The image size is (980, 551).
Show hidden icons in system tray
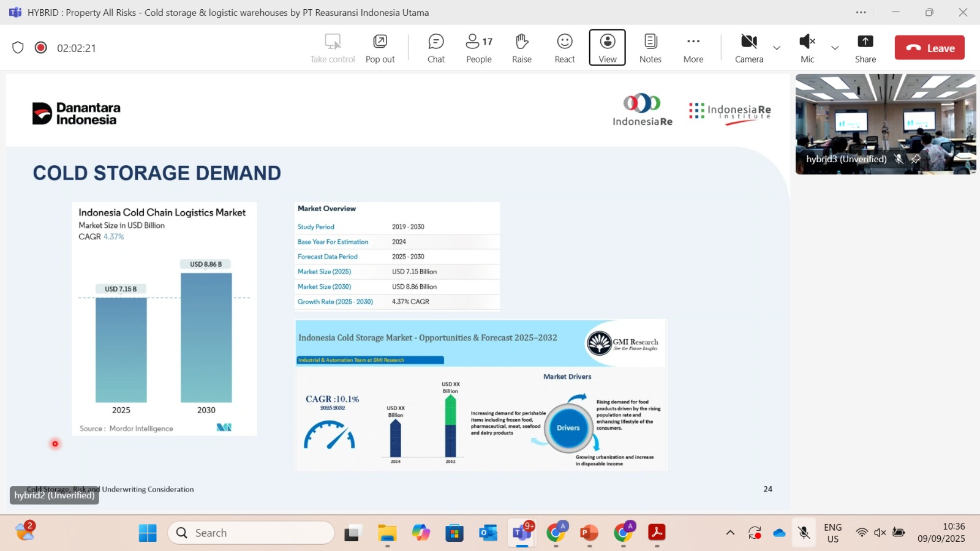tap(730, 533)
